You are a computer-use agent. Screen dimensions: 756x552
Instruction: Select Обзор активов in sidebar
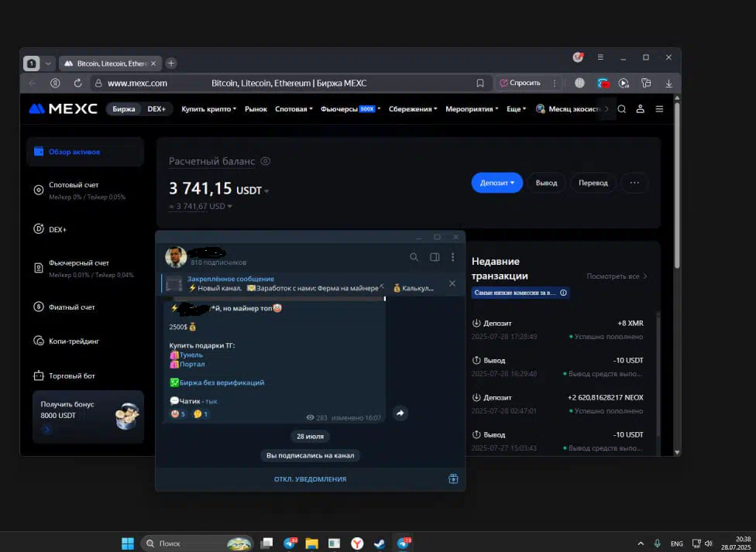point(85,152)
